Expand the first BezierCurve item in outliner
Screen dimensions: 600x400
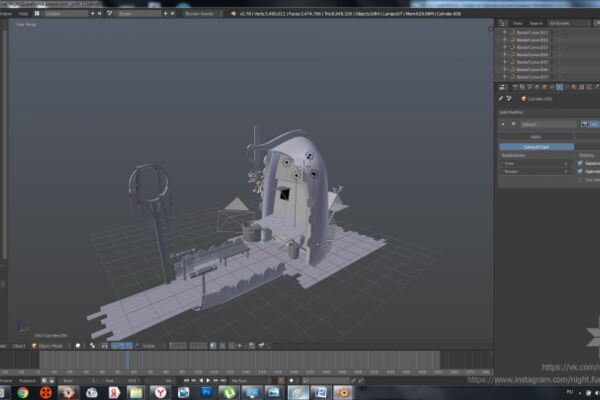point(505,33)
